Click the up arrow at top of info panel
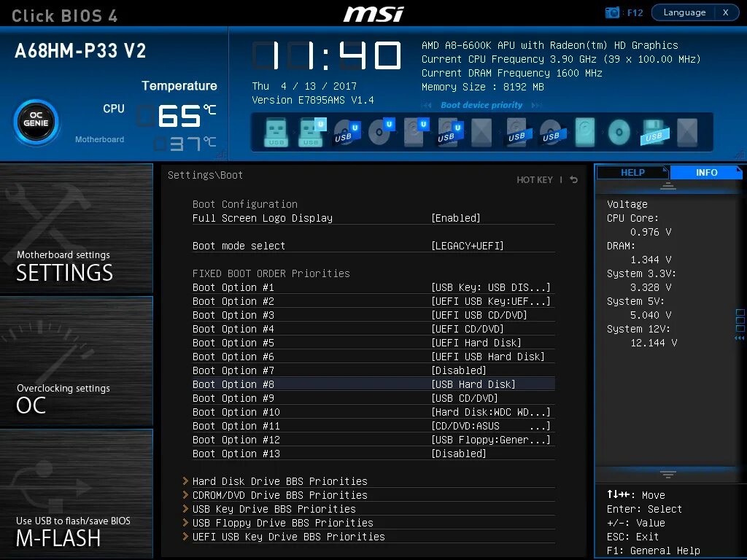 (x=668, y=186)
